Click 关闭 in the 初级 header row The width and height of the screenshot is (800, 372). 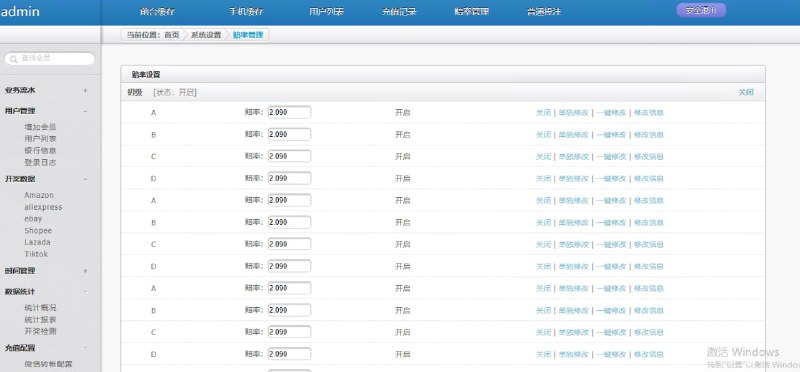tap(746, 92)
